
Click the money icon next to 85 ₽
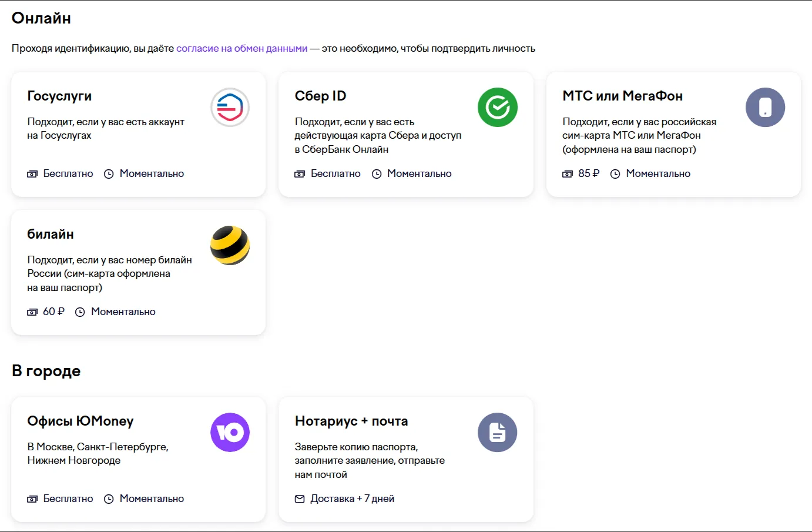click(568, 174)
